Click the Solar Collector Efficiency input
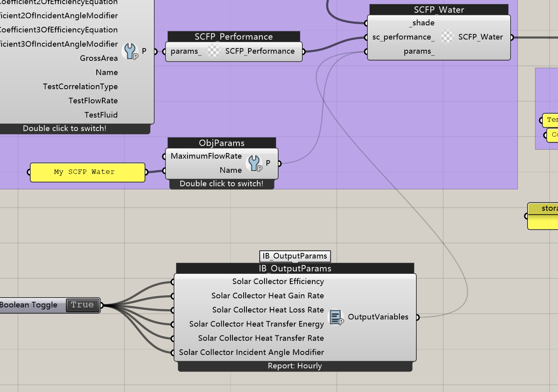 278,282
